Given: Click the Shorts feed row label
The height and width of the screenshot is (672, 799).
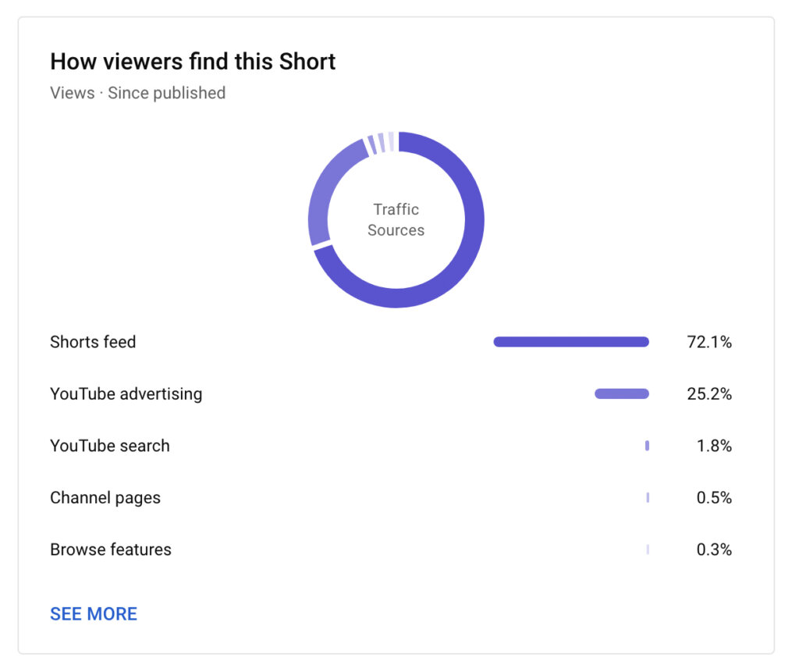Looking at the screenshot, I should pyautogui.click(x=93, y=342).
